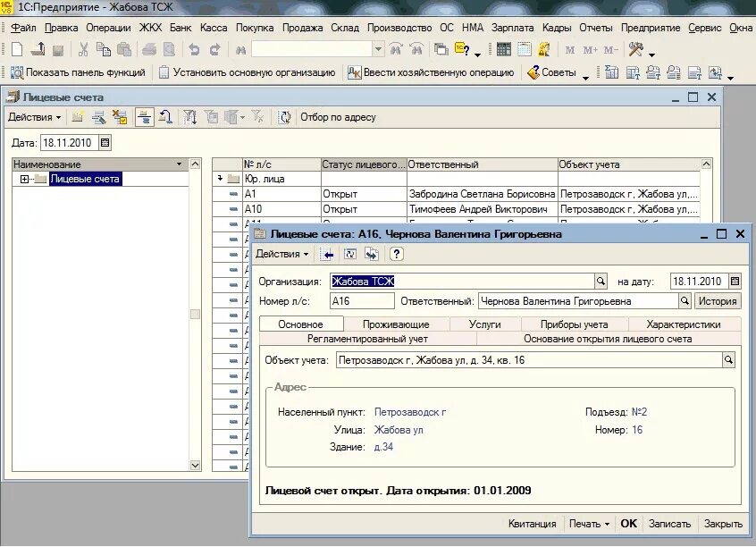Click the Refresh list icon in Лицевые счета toolbar
The height and width of the screenshot is (547, 756).
284,117
